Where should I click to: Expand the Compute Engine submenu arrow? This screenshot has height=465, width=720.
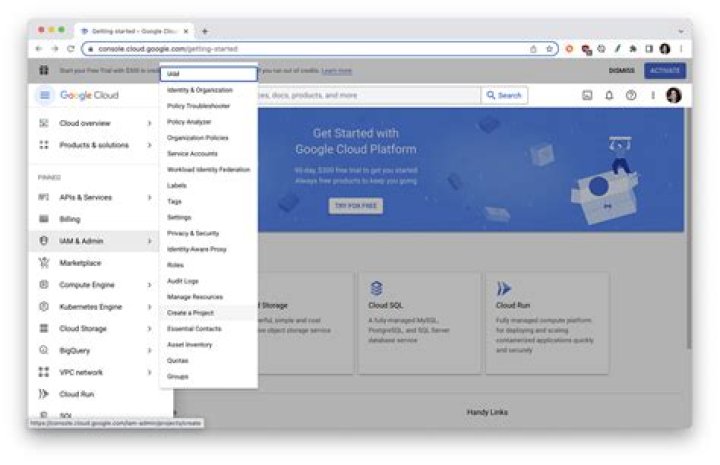pyautogui.click(x=149, y=285)
